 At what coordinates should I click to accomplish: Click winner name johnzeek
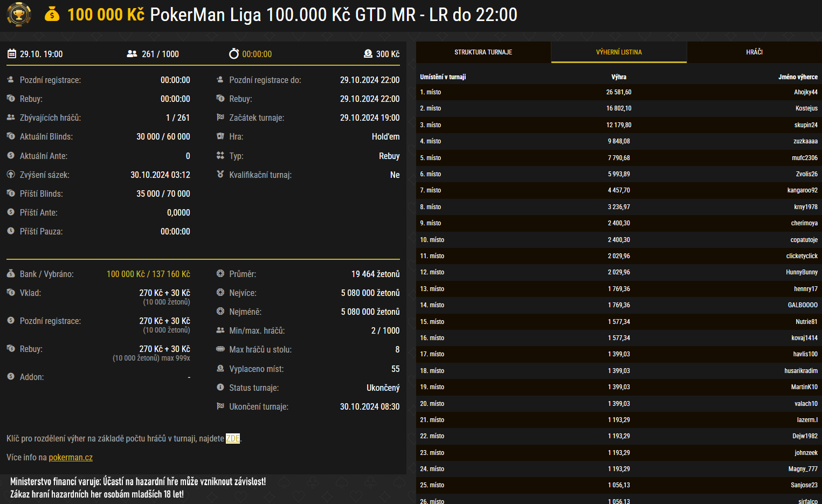[x=806, y=453]
